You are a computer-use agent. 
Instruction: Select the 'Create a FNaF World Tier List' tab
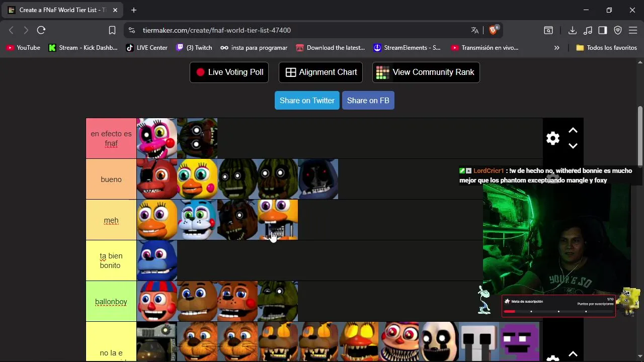pos(63,10)
